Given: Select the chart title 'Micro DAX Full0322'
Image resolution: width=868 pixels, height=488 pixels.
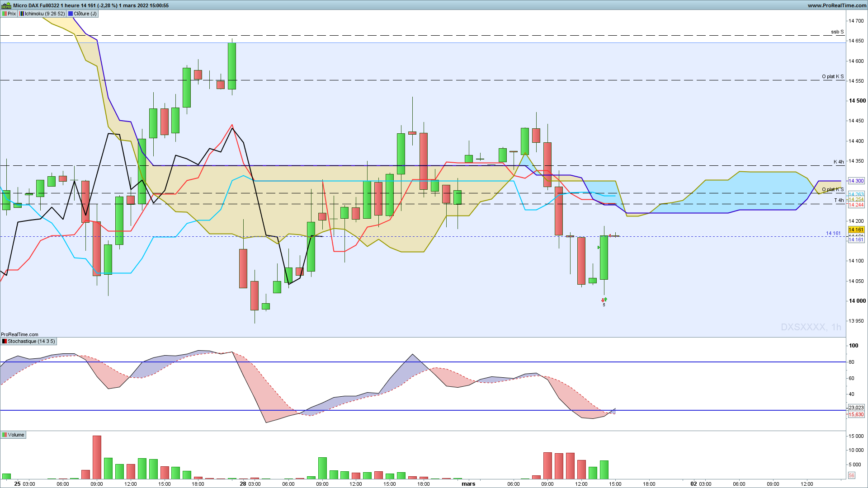Looking at the screenshot, I should (36, 5).
